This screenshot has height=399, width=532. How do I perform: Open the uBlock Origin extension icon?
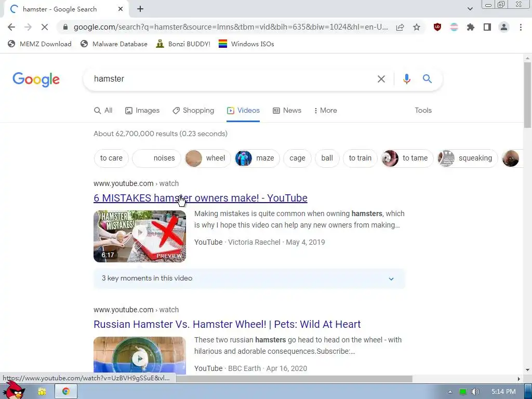[437, 27]
